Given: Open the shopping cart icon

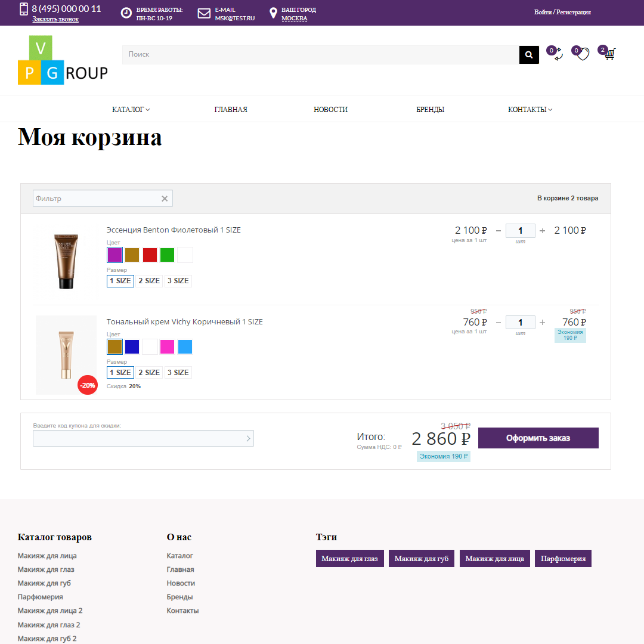Looking at the screenshot, I should (x=608, y=54).
